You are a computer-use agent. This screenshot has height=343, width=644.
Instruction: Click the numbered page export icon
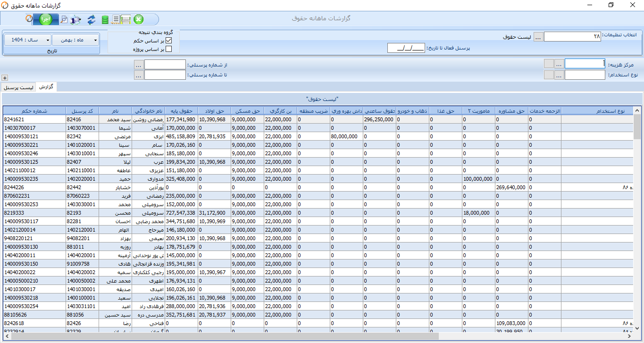(75, 20)
